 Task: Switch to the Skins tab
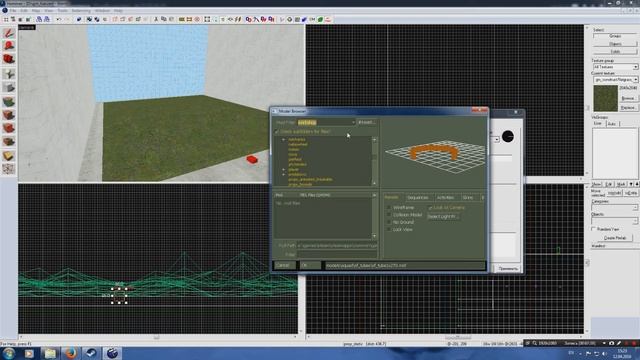click(468, 198)
